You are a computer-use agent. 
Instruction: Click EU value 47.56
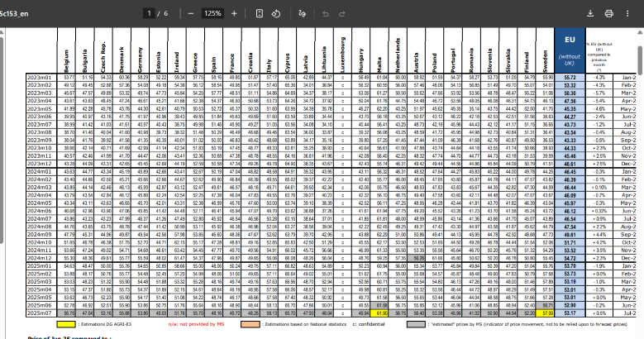570,101
